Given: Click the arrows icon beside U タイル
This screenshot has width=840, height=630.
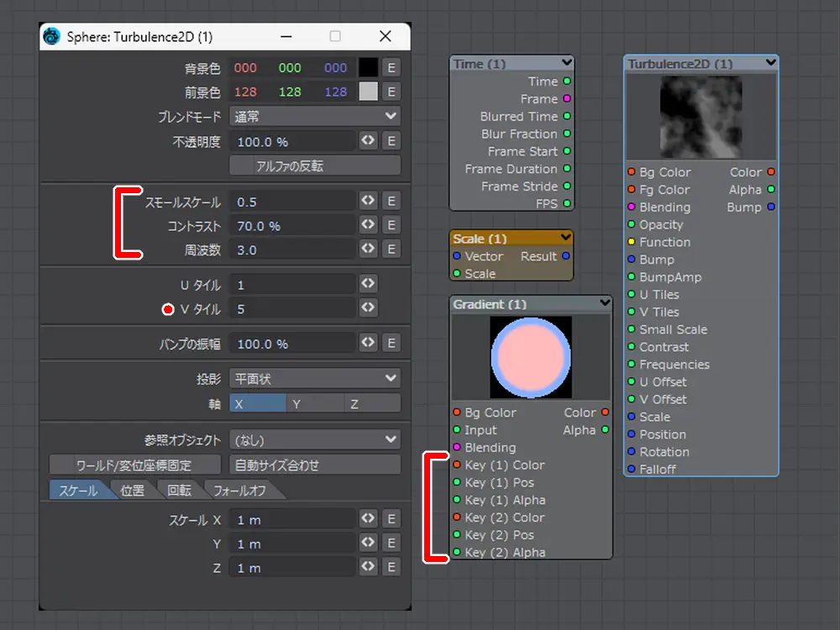Looking at the screenshot, I should point(368,284).
